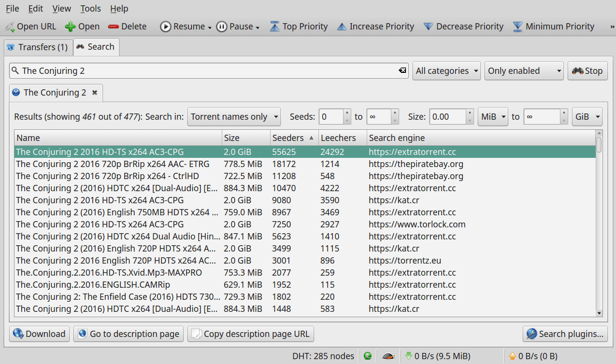This screenshot has width=616, height=364.
Task: Open the Tools menu
Action: pyautogui.click(x=90, y=9)
